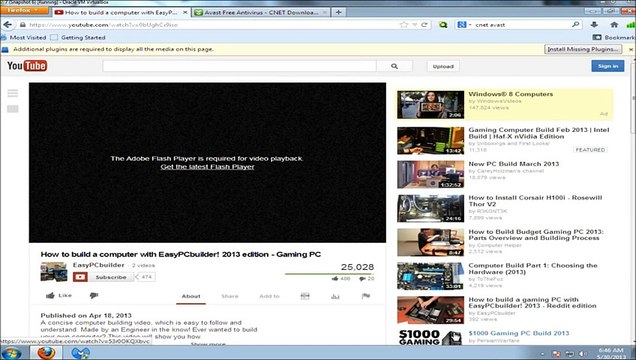Open the YouTube guide menu icon
The image size is (636, 360).
13,94
